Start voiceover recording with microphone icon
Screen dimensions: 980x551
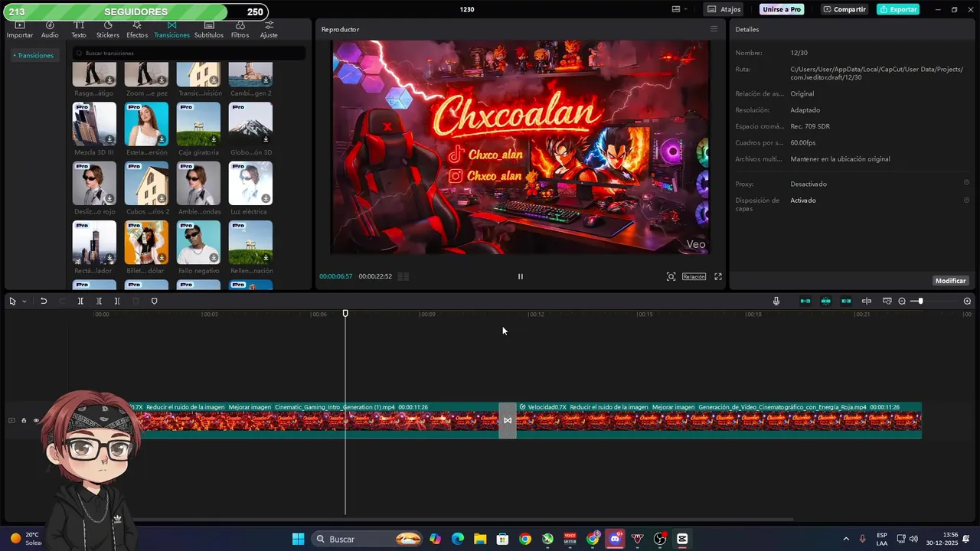point(776,301)
